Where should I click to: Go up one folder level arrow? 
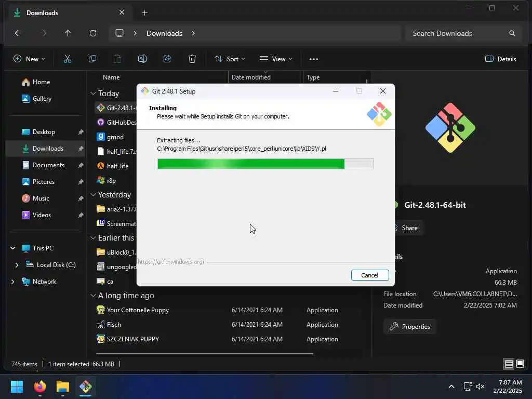point(68,33)
